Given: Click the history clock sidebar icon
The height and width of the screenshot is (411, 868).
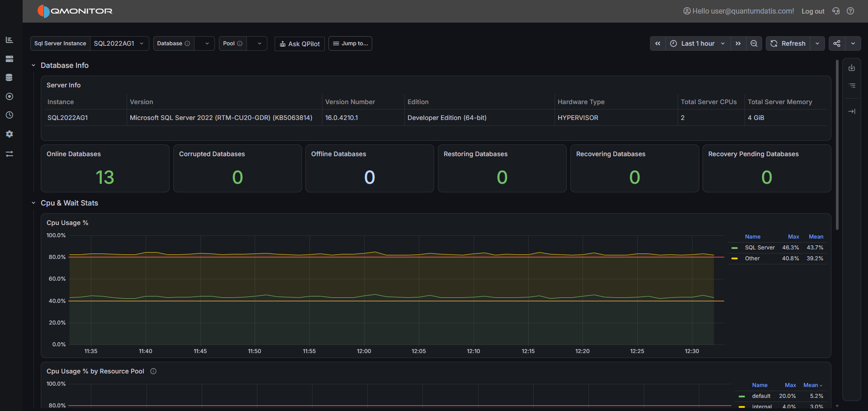Looking at the screenshot, I should (9, 115).
